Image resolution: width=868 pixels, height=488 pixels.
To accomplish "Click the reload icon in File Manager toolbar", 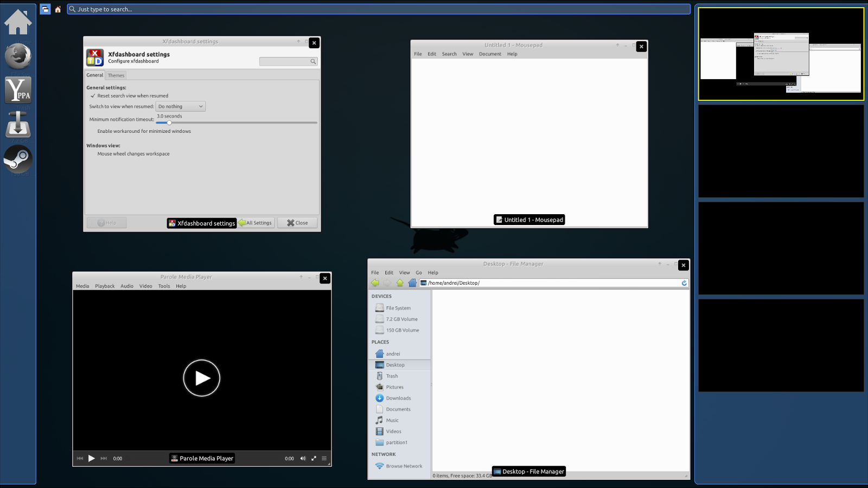I will (684, 282).
